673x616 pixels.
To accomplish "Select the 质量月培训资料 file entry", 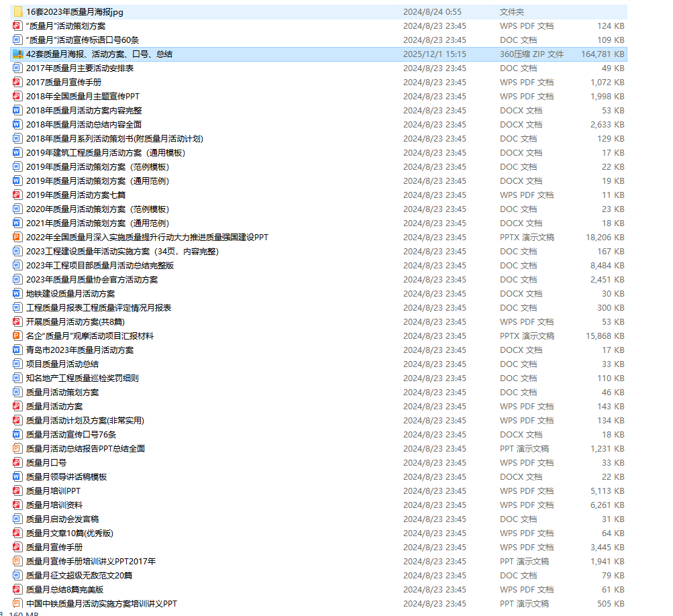I will [x=54, y=505].
